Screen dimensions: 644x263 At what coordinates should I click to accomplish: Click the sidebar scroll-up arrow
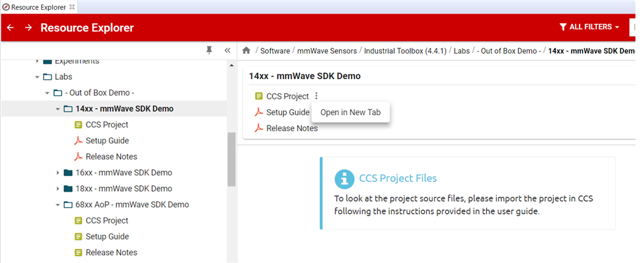231,65
